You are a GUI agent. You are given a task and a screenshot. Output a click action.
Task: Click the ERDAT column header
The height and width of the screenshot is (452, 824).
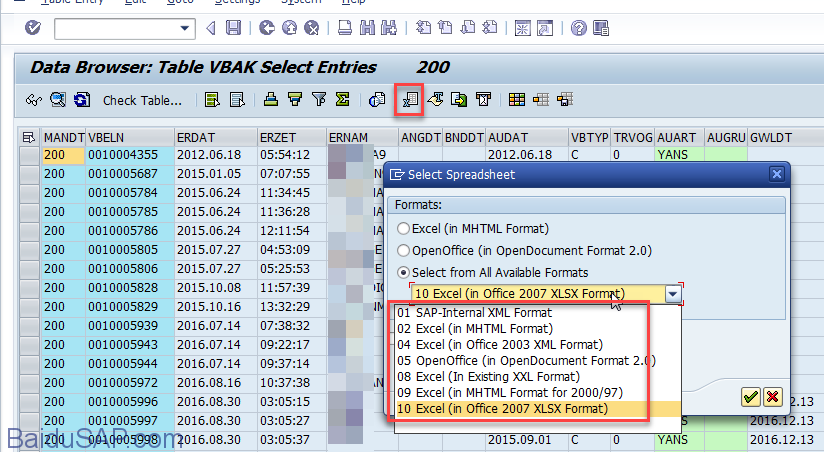[216, 138]
